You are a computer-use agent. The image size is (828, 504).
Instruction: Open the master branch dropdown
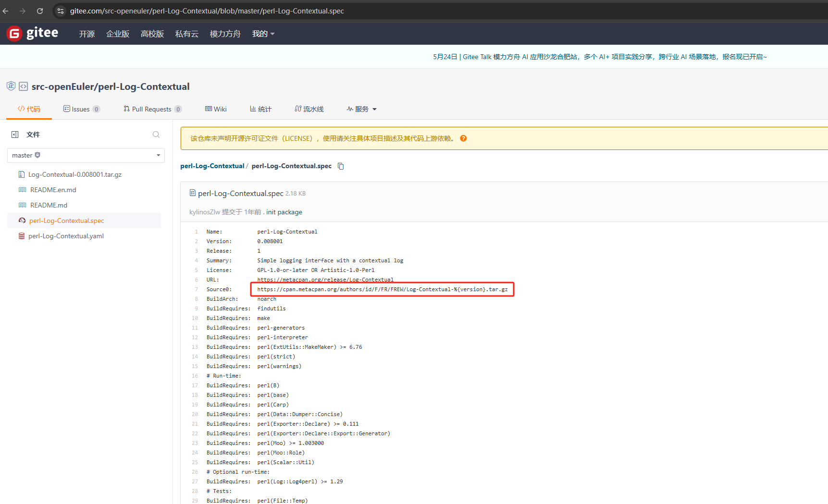point(86,155)
